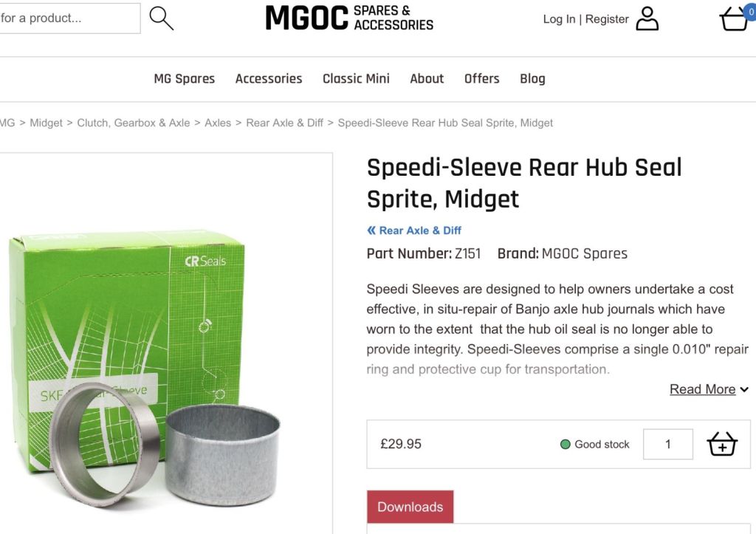This screenshot has width=756, height=534.
Task: Add item with basket plus icon
Action: tap(722, 444)
